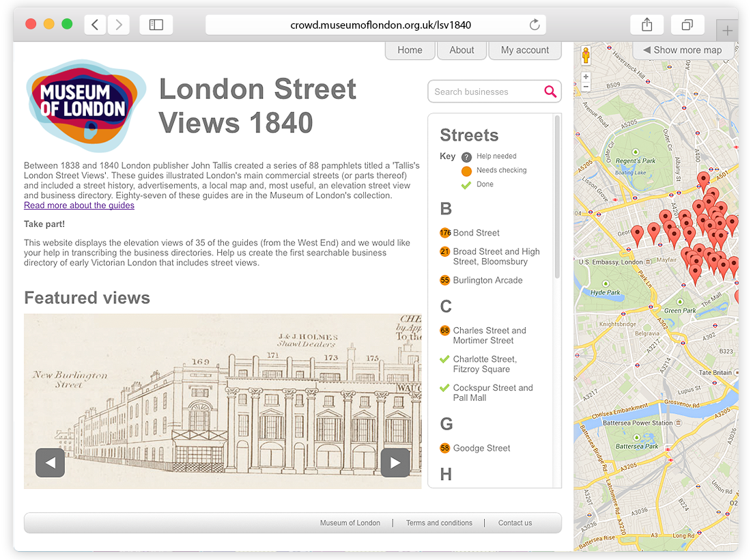Image resolution: width=751 pixels, height=560 pixels.
Task: Open Terms and conditions footer link
Action: [439, 523]
